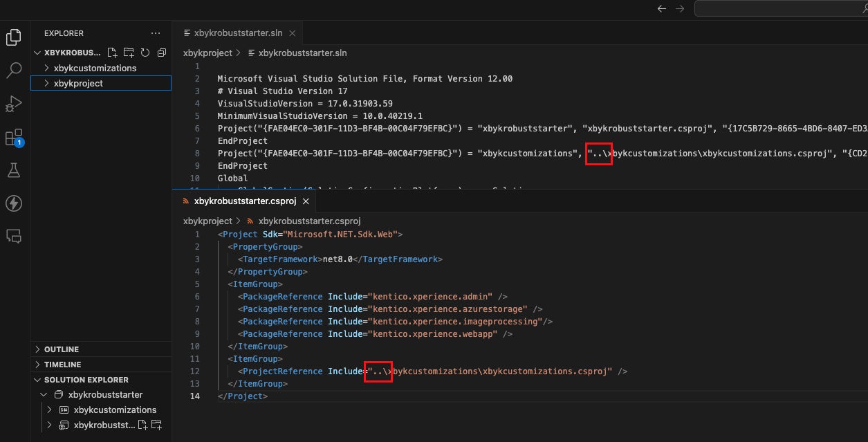868x442 pixels.
Task: Click xbykproject breadcrumb in lower editor
Action: [x=207, y=221]
